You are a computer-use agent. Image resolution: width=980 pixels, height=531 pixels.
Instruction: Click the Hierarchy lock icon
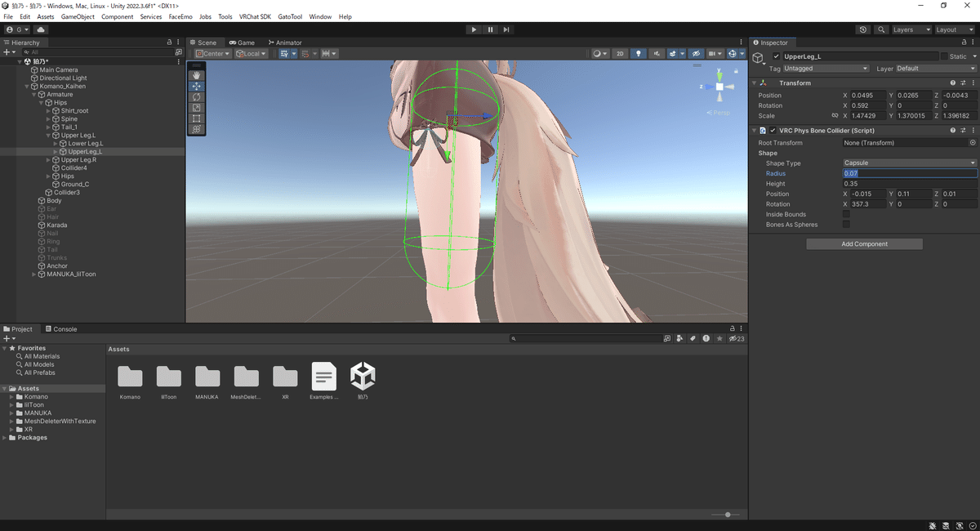point(169,42)
